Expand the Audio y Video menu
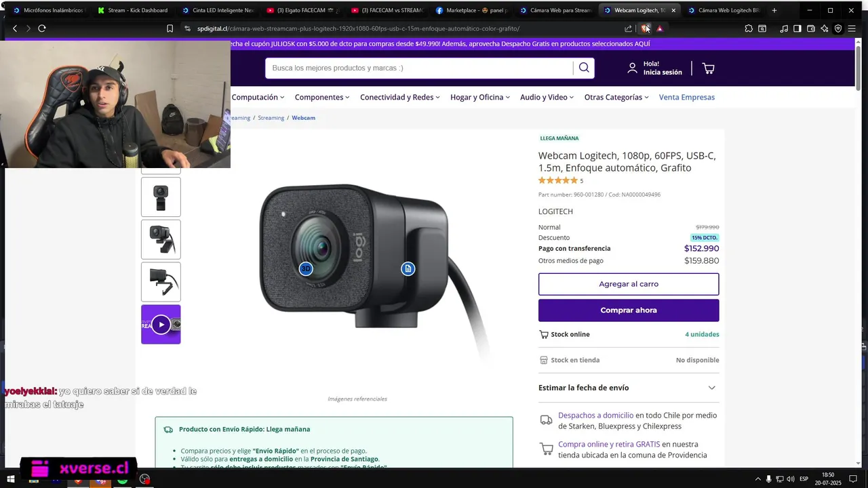868x488 pixels. (547, 97)
